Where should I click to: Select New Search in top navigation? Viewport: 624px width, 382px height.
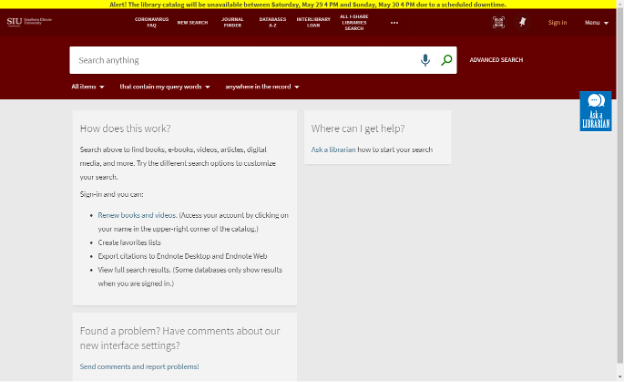[193, 23]
